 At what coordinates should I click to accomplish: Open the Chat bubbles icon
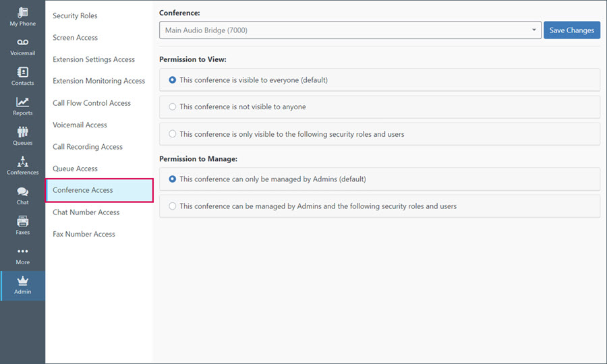[22, 191]
